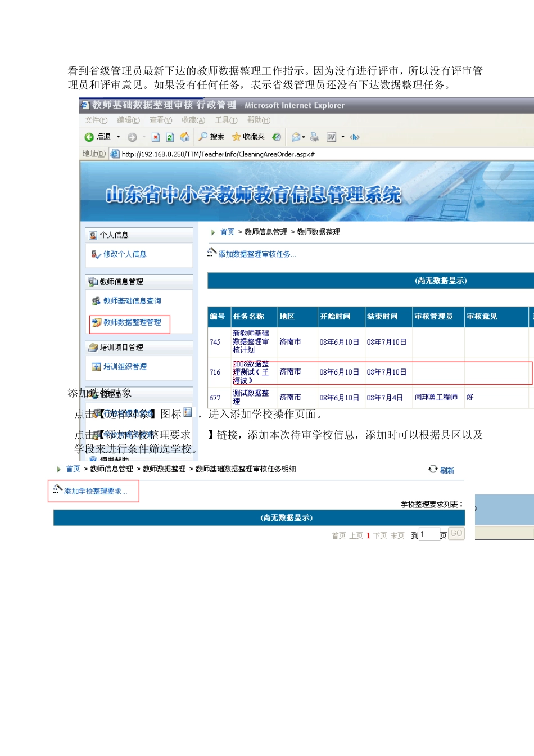The width and height of the screenshot is (534, 756).
Task: Open the 收藏(A) menu
Action: tap(193, 120)
